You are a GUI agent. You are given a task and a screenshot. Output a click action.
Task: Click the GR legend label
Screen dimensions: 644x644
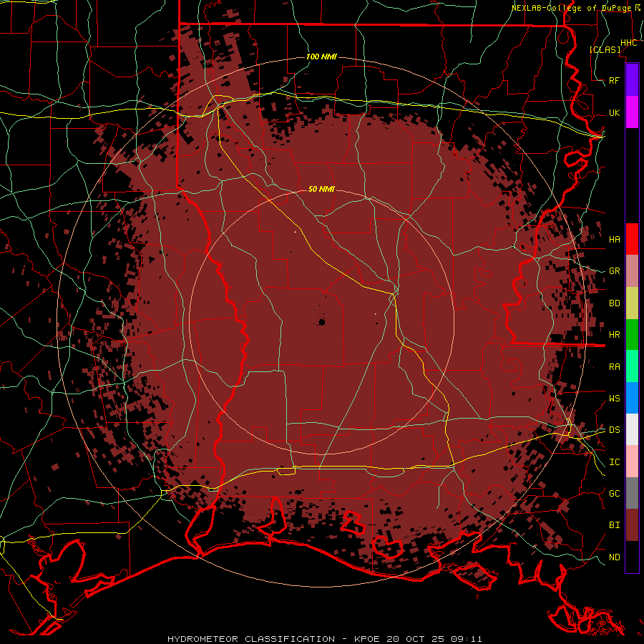tap(615, 271)
